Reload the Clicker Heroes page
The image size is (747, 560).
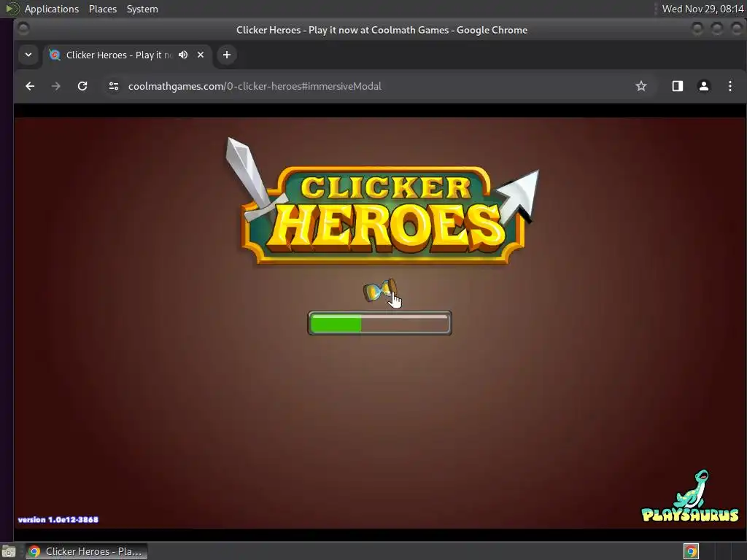click(x=82, y=86)
